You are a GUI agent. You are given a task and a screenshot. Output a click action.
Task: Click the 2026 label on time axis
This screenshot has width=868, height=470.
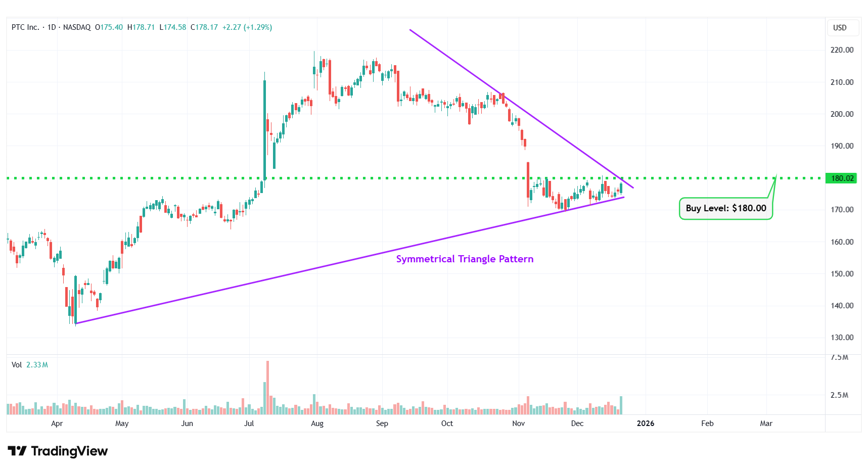[645, 424]
